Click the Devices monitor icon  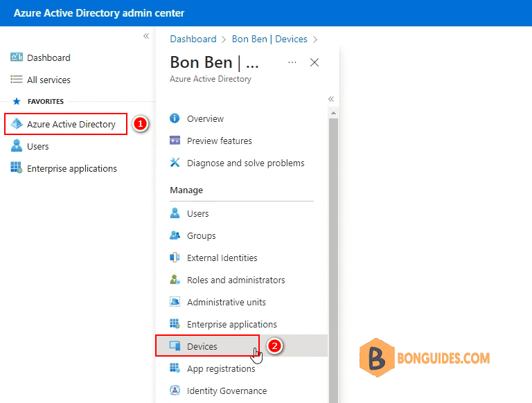[x=175, y=346]
